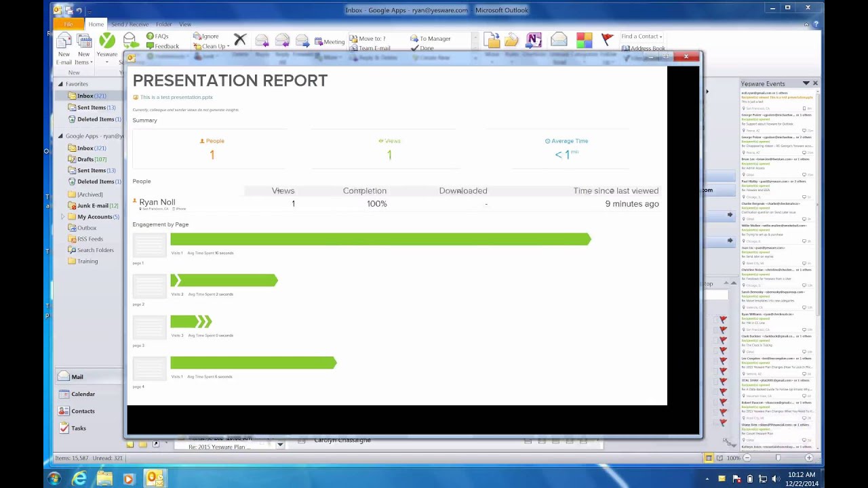Open the Find a Contact field
Screen dimensions: 868x488
click(641, 37)
